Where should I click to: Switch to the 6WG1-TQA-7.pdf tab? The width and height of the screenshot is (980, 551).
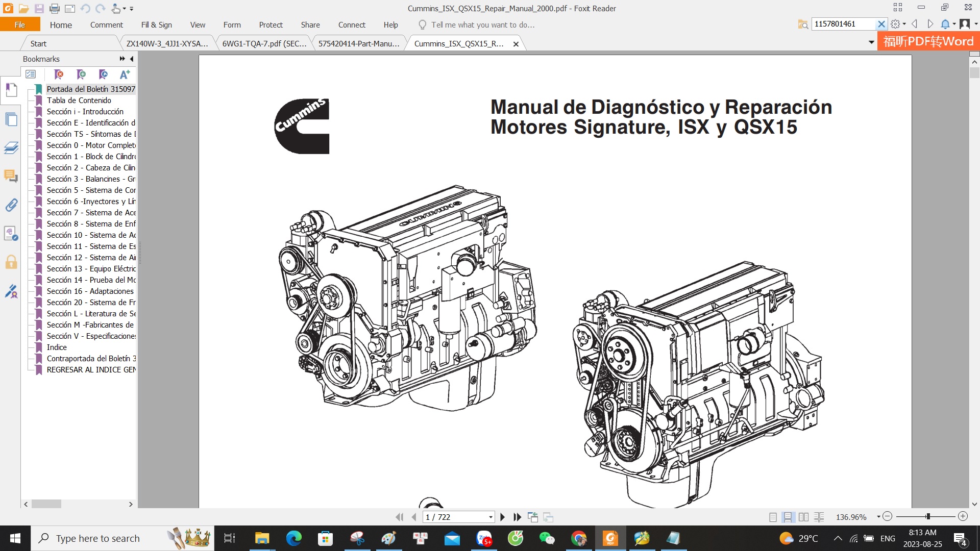tap(264, 43)
